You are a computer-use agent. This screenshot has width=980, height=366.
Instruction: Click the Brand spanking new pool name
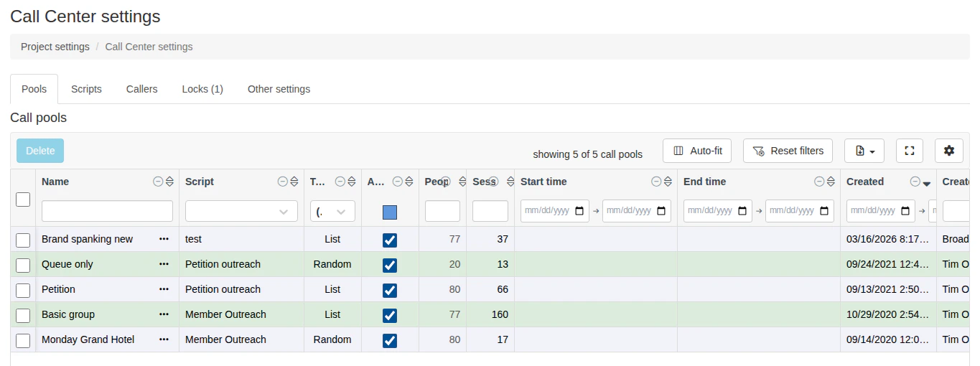click(x=87, y=239)
